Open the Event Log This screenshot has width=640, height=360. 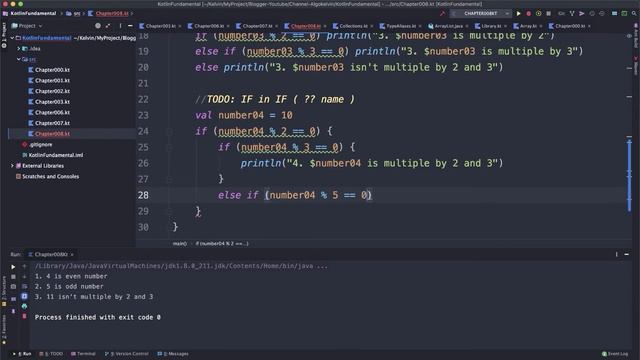(615, 354)
